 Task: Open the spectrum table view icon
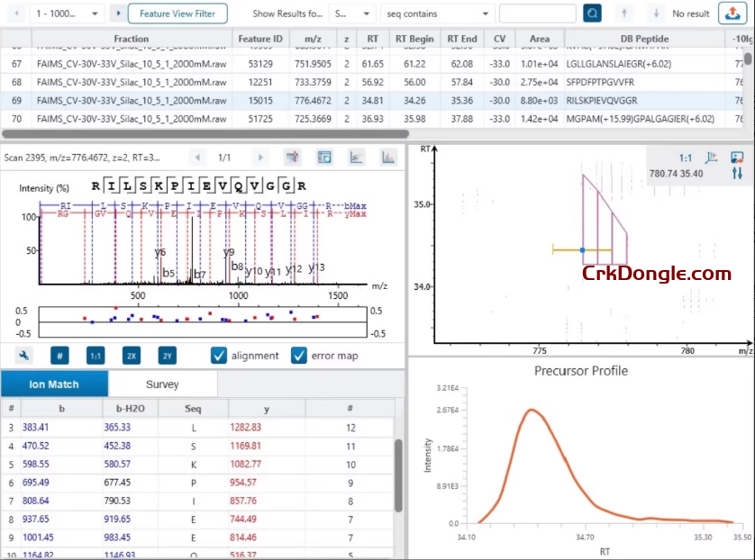pyautogui.click(x=323, y=157)
